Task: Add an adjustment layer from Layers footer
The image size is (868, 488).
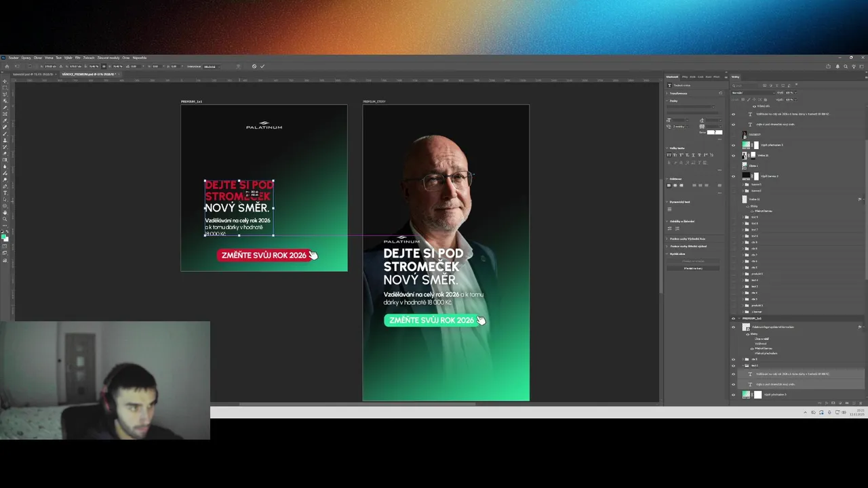Action: (x=840, y=403)
